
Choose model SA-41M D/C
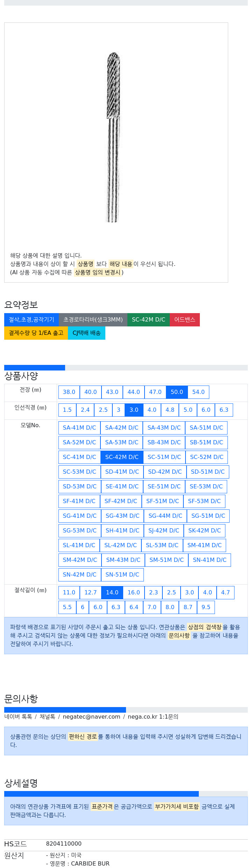[79, 428]
